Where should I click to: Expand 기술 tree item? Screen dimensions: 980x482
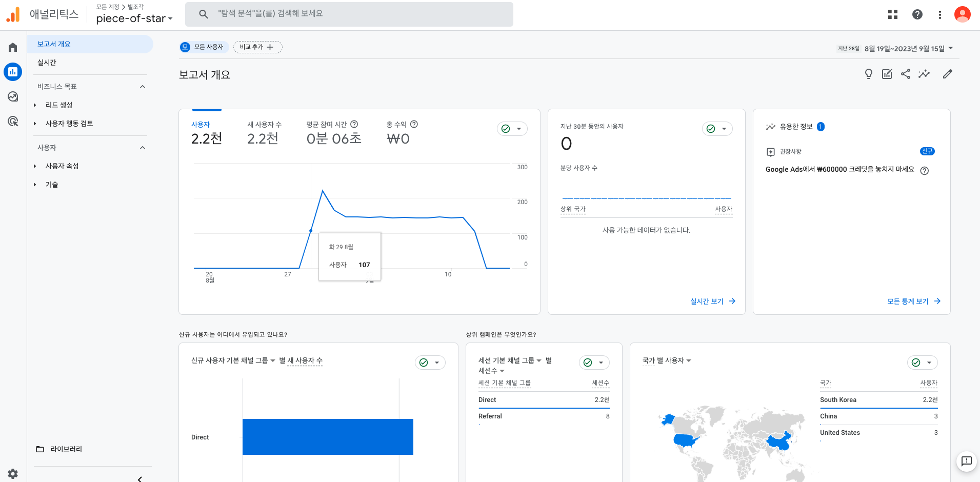(x=35, y=185)
